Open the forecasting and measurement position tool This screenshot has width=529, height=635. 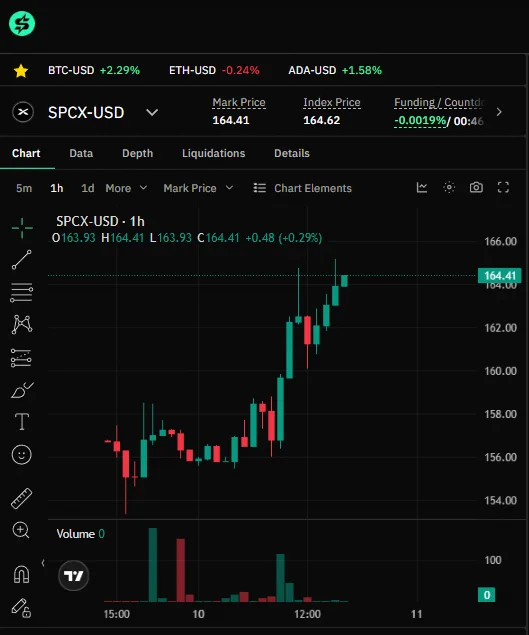[21, 358]
